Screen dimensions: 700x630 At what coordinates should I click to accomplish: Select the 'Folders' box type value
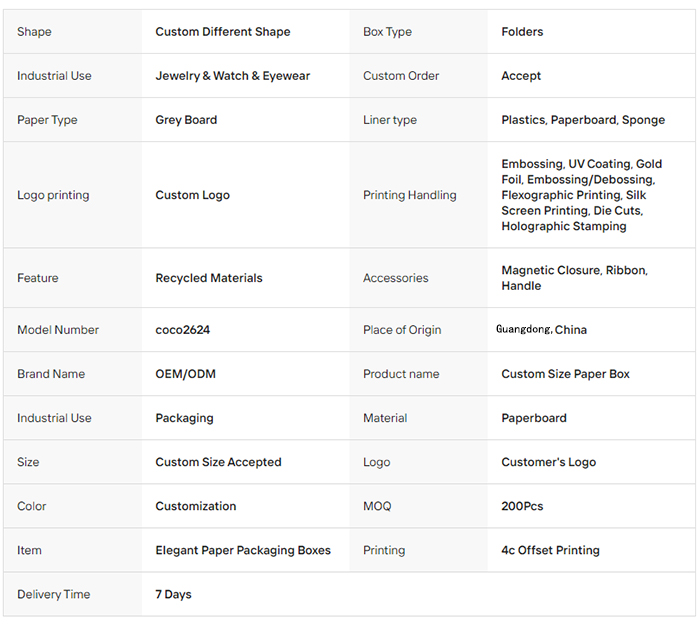(522, 32)
